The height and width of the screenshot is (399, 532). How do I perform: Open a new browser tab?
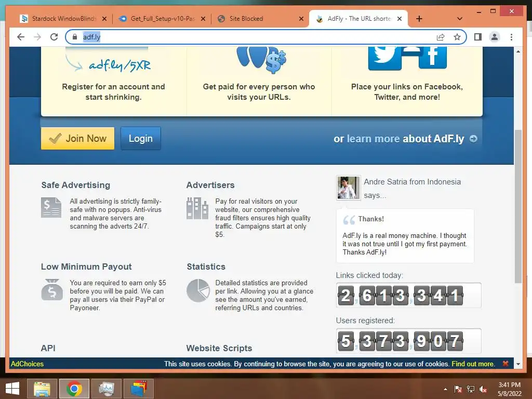coord(419,19)
